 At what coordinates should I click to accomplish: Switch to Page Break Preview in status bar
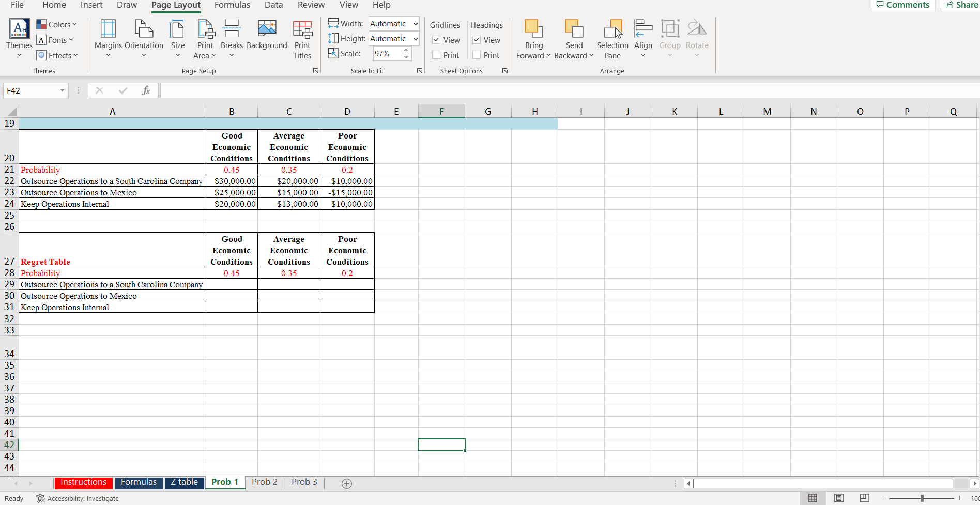(865, 498)
